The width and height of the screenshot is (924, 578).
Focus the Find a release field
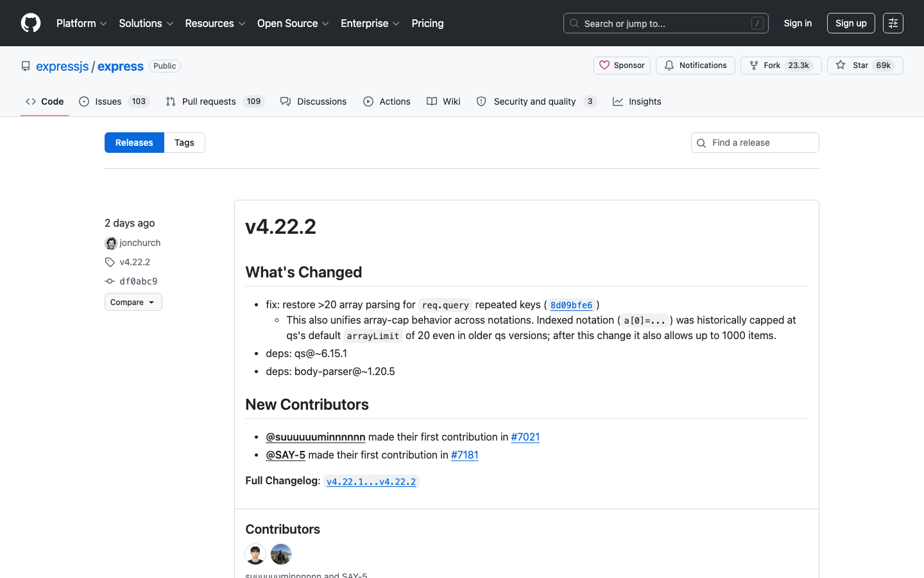click(x=755, y=143)
